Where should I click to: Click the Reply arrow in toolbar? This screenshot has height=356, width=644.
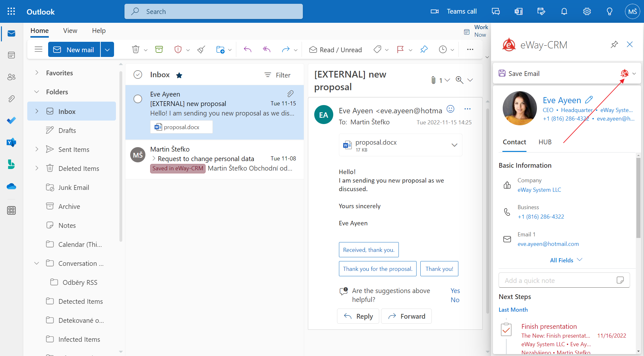[x=247, y=49]
